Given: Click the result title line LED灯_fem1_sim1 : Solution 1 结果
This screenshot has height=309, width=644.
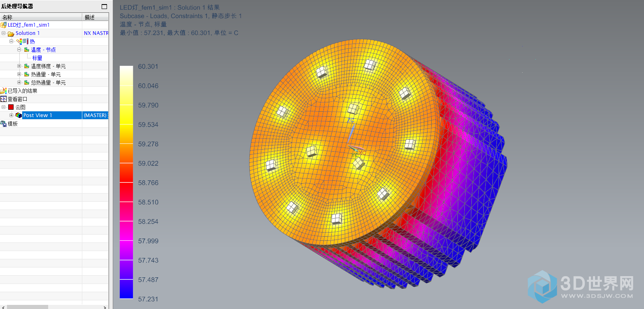Looking at the screenshot, I should pyautogui.click(x=170, y=7).
